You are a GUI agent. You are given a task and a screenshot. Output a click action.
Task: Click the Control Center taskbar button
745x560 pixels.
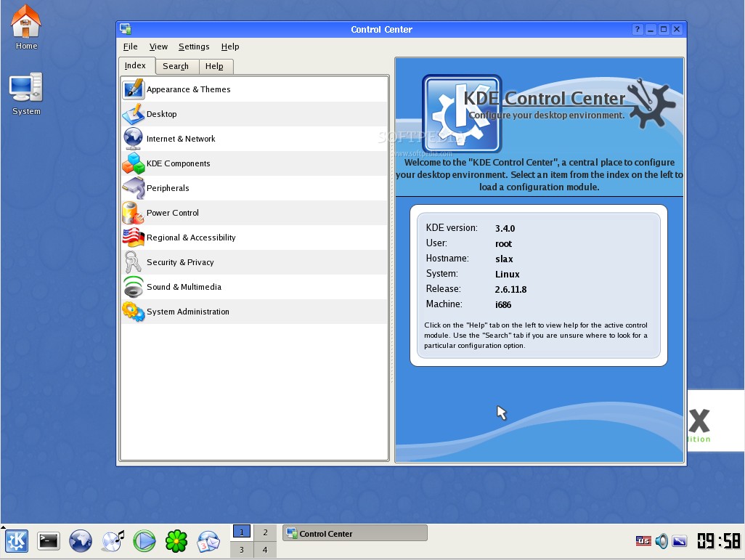click(355, 533)
